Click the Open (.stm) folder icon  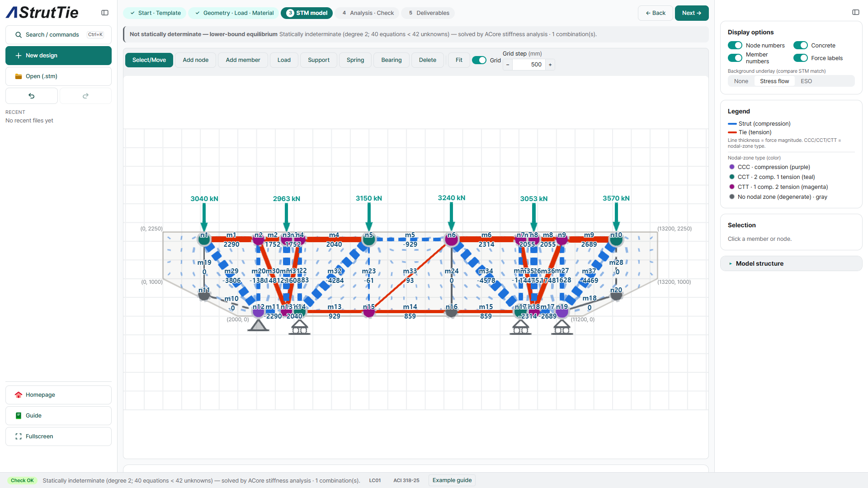point(19,76)
